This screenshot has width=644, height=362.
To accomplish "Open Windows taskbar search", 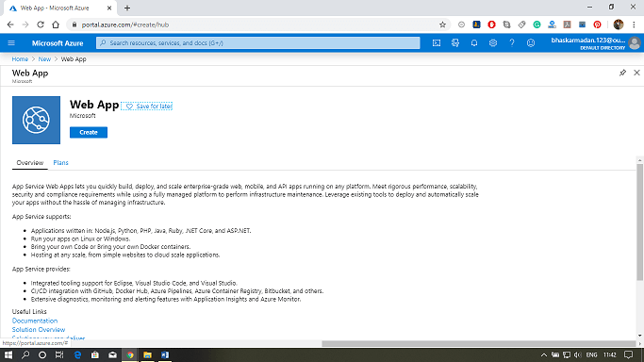I will click(x=25, y=354).
